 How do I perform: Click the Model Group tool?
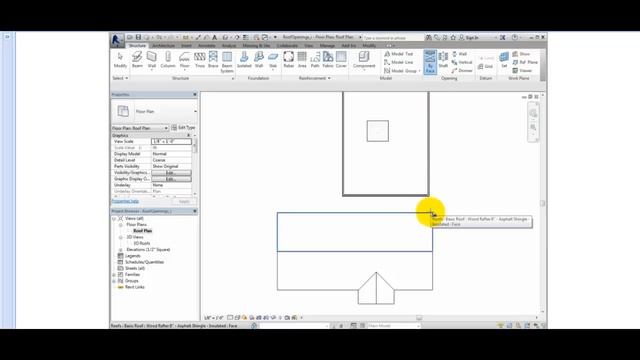point(402,71)
